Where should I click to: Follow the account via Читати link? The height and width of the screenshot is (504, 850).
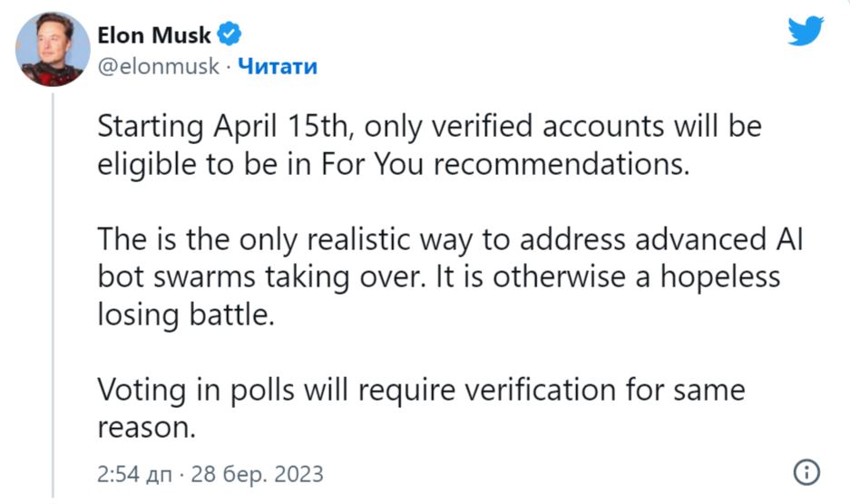coord(278,66)
